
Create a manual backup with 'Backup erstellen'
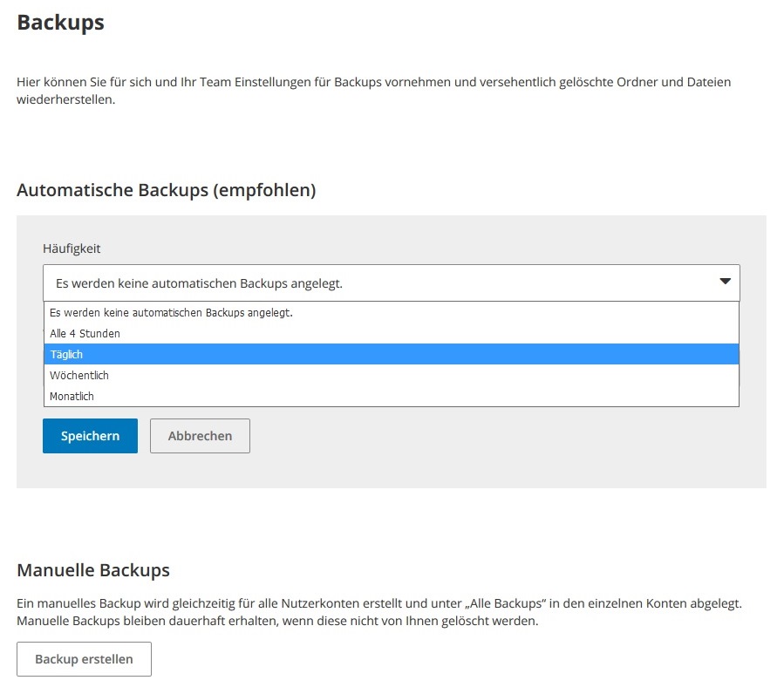(x=84, y=659)
